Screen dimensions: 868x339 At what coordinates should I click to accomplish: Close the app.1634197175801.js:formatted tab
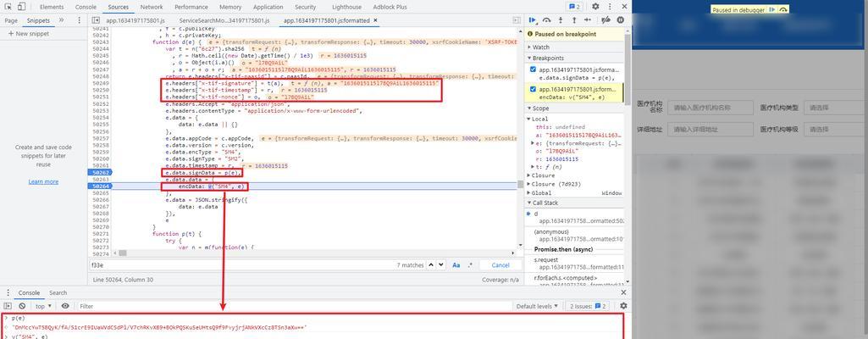point(375,20)
